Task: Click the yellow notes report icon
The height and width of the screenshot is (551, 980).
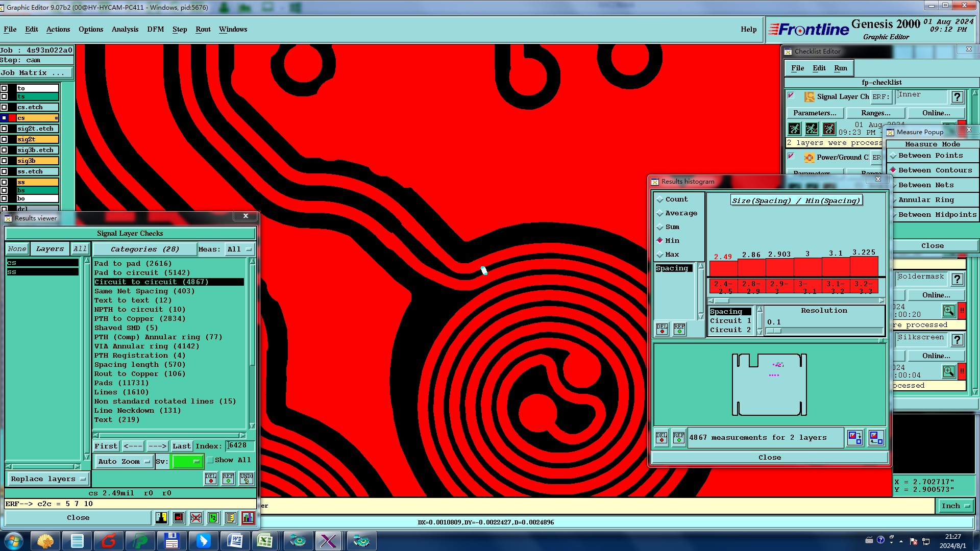Action: click(x=230, y=518)
